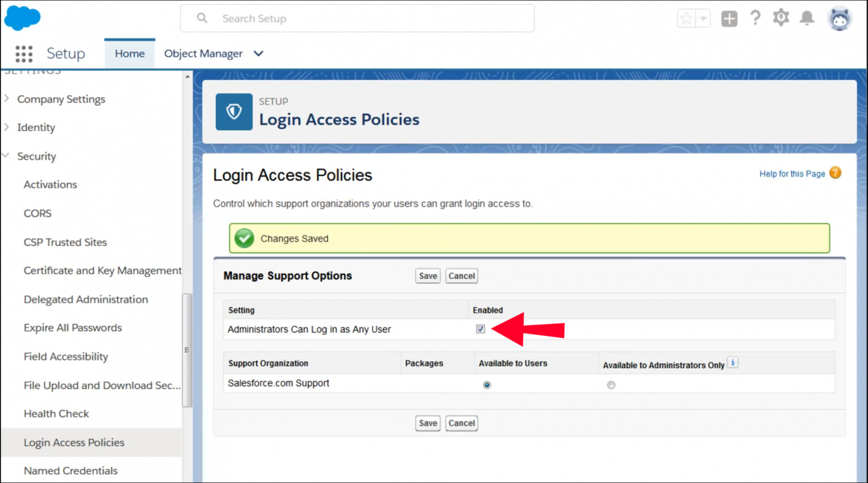The width and height of the screenshot is (868, 483).
Task: Open the Notifications bell icon
Action: (x=807, y=18)
